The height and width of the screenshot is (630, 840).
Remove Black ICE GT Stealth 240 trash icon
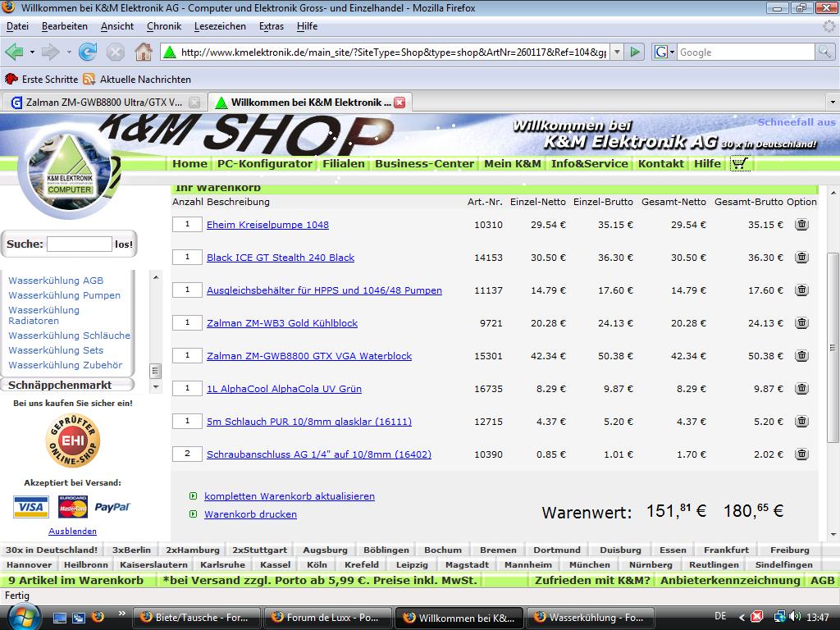pyautogui.click(x=801, y=257)
